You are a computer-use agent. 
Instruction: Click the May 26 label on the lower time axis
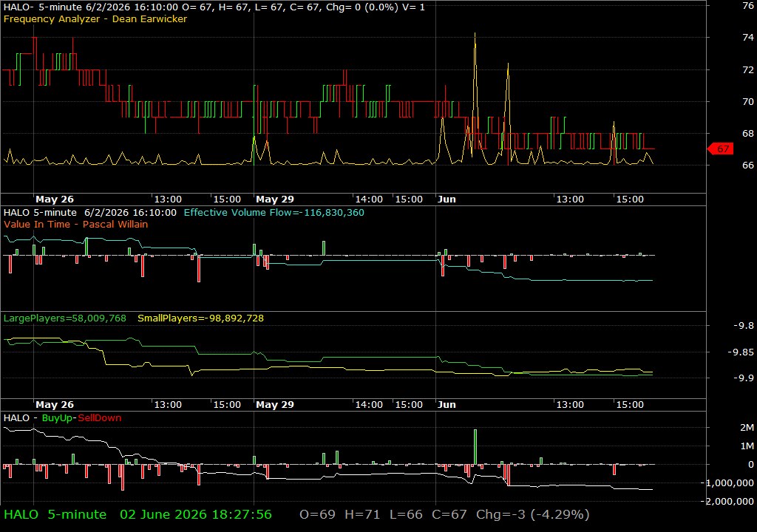point(55,405)
